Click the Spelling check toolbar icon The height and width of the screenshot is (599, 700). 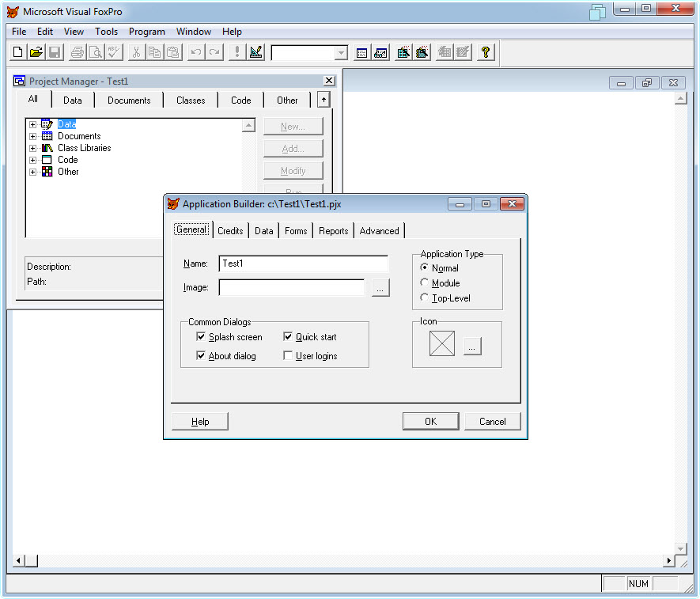(x=114, y=52)
